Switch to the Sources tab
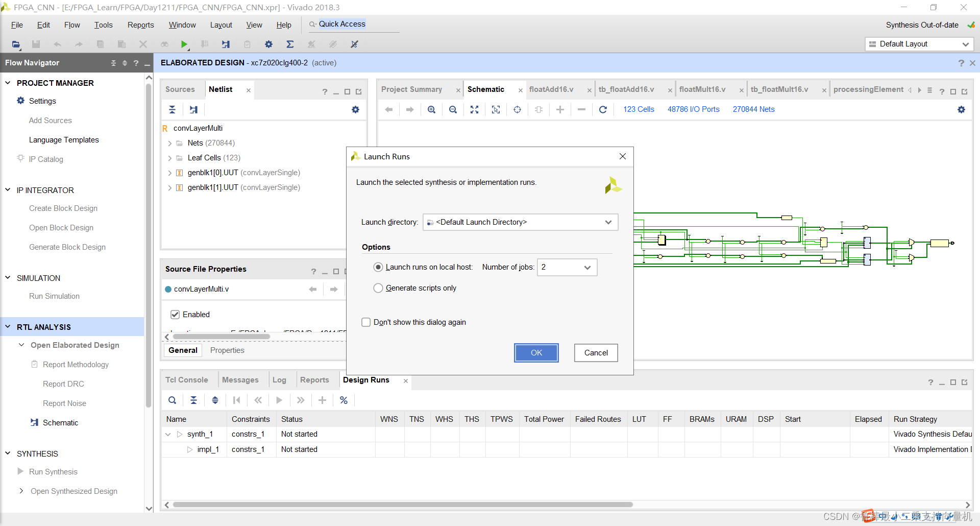This screenshot has height=526, width=980. (x=180, y=89)
